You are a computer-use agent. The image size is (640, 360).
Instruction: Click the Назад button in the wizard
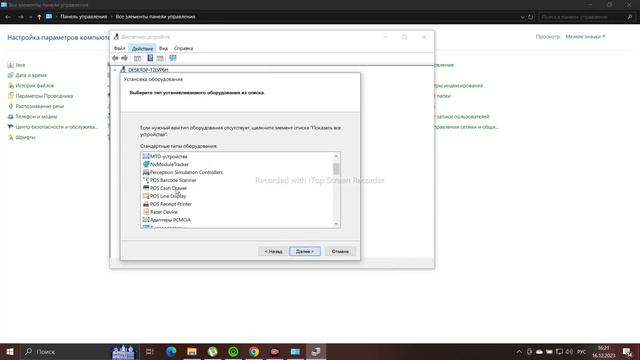[273, 251]
